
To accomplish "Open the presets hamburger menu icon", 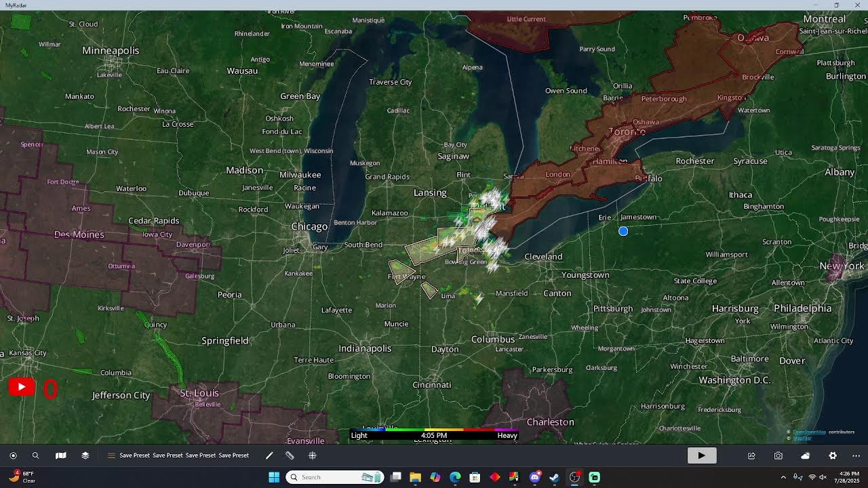I will point(111,455).
